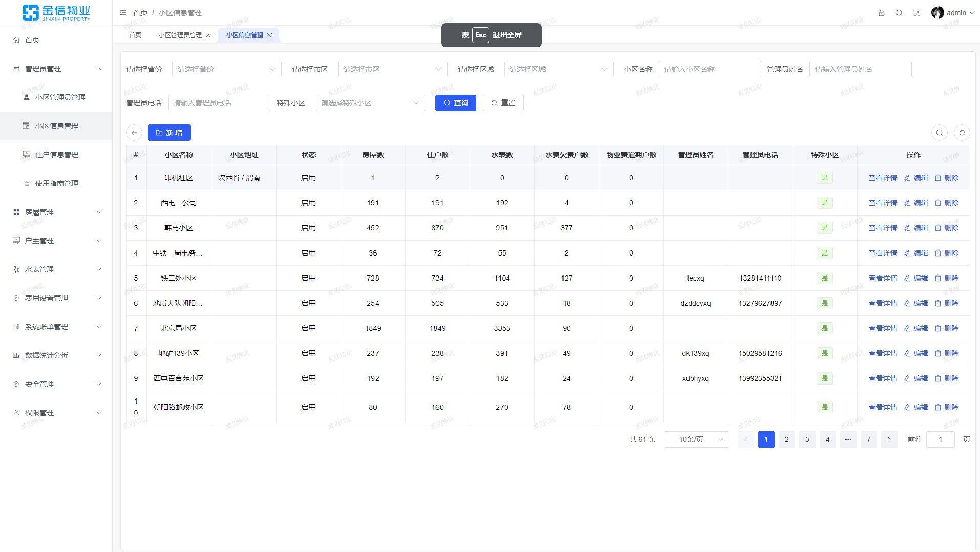Image resolution: width=980 pixels, height=552 pixels.
Task: Click the 金信物业 logo
Action: (x=56, y=13)
